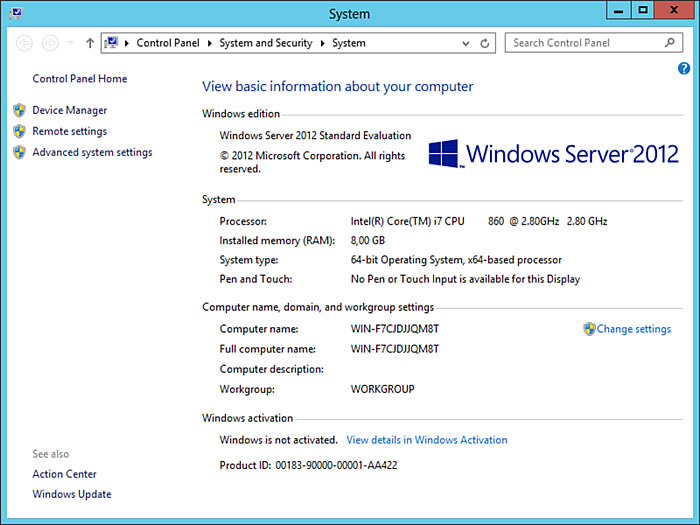This screenshot has width=700, height=525.
Task: Open the address bar history dropdown
Action: coord(466,43)
